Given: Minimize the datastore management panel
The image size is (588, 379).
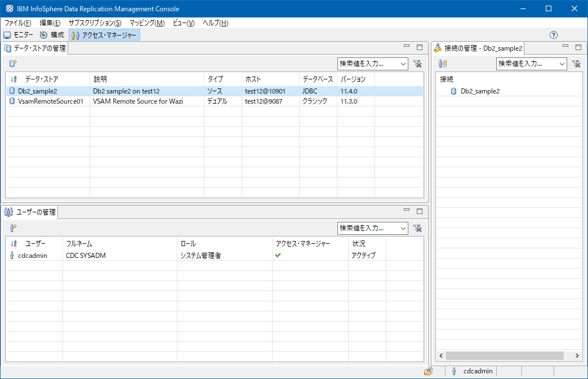Looking at the screenshot, I should click(x=407, y=47).
